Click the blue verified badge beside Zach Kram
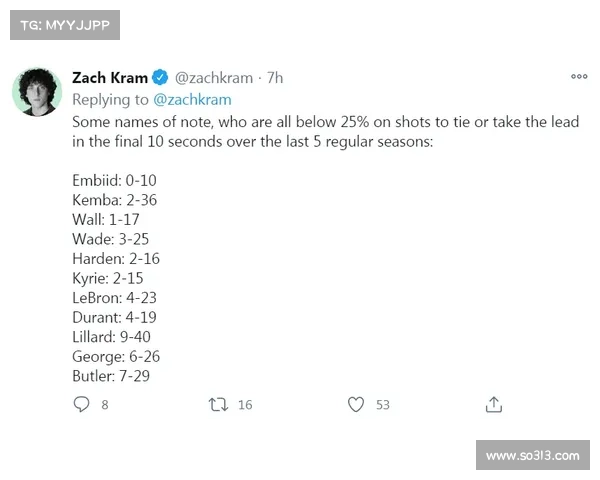This screenshot has height=480, width=600. click(160, 78)
